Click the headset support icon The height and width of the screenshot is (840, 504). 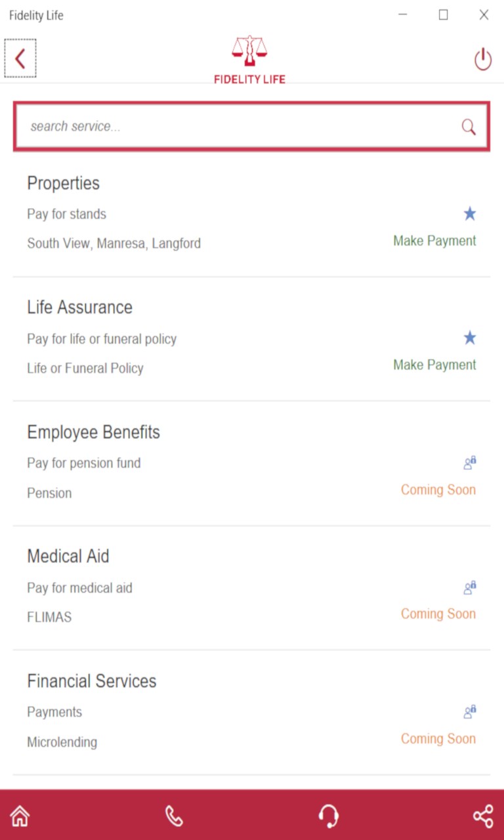pos(328,816)
